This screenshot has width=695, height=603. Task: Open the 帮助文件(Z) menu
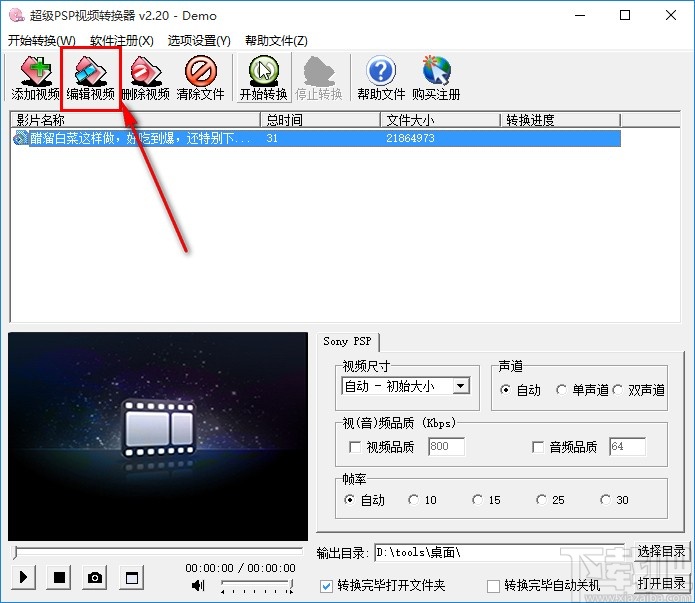[x=276, y=41]
